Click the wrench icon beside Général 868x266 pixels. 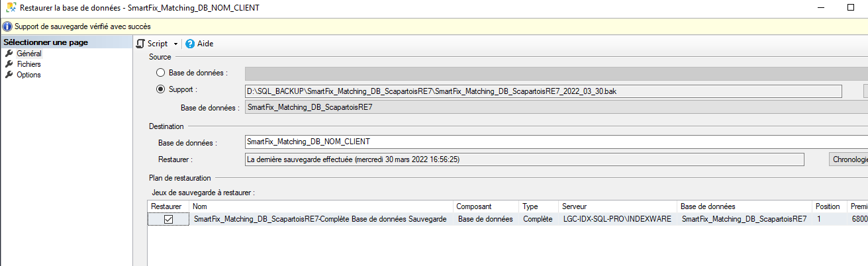point(9,54)
